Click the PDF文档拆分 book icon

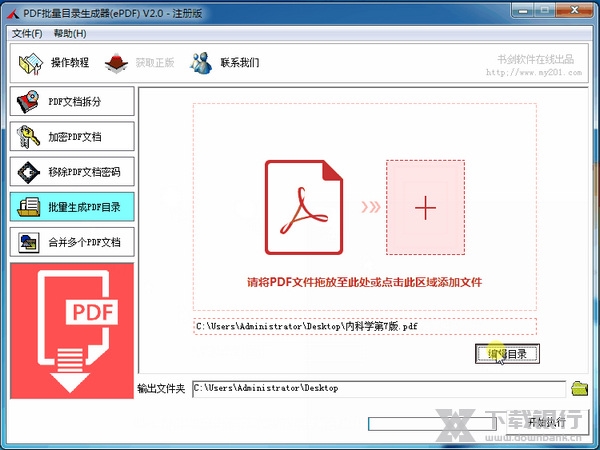(28, 101)
